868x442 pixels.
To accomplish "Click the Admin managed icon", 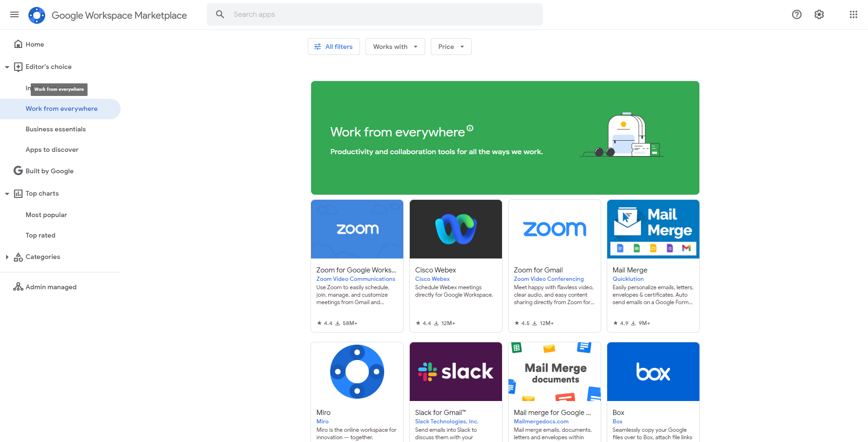I will (x=18, y=286).
